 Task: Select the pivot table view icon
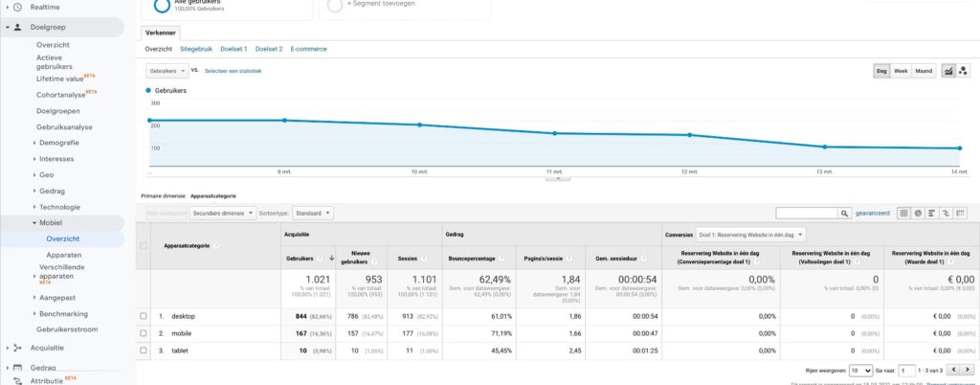point(959,214)
